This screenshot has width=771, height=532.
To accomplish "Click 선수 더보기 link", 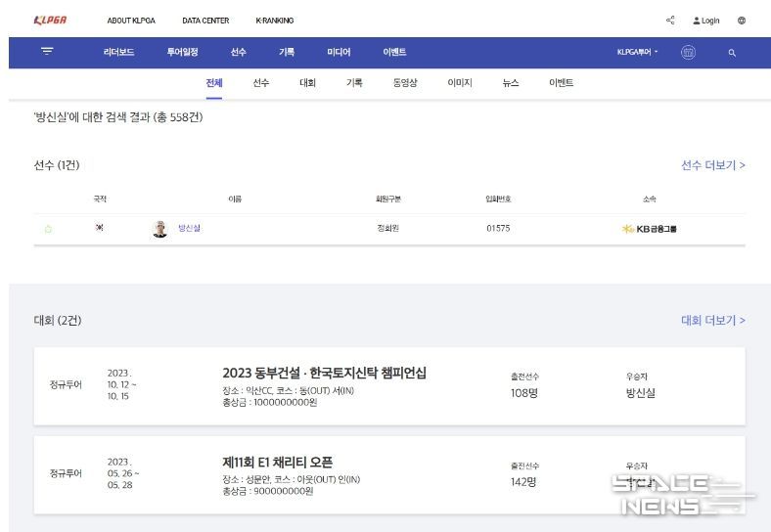I will pos(712,165).
